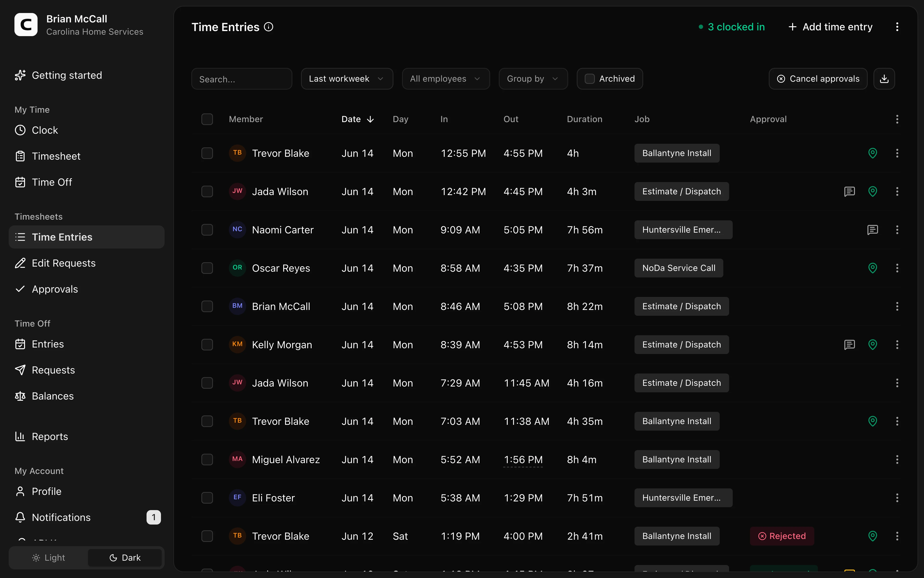Open Time Off Requests in sidebar
Image resolution: width=924 pixels, height=578 pixels.
tap(86, 370)
